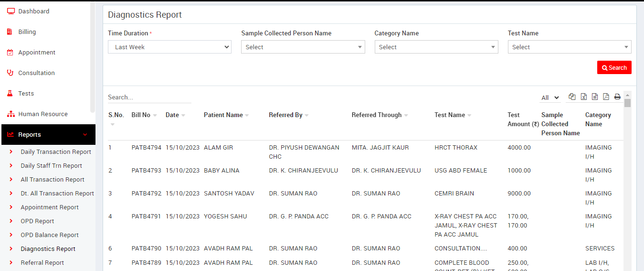The image size is (644, 271).
Task: Change the rows-per-page All dropdown
Action: tap(550, 98)
